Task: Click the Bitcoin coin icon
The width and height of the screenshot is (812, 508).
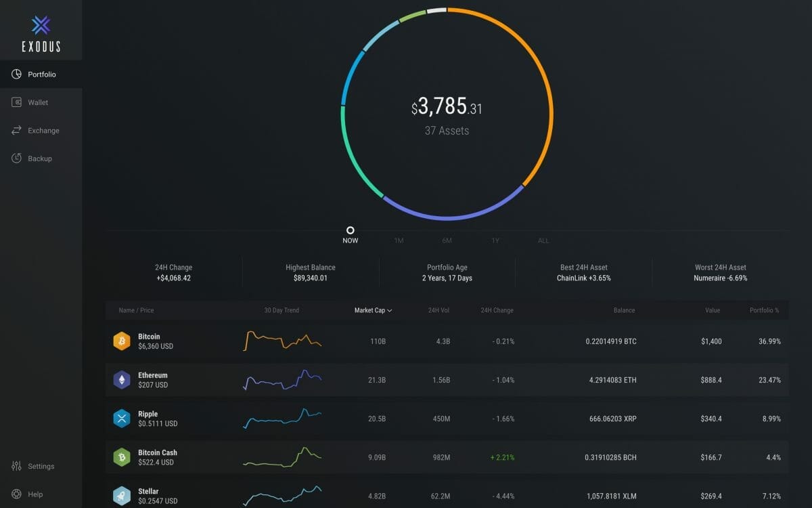Action: click(x=122, y=341)
